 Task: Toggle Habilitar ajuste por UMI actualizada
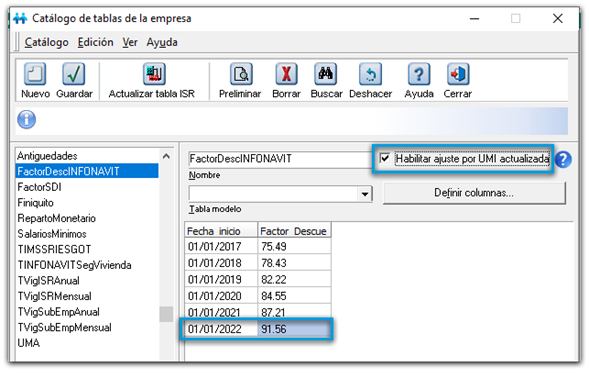point(385,158)
